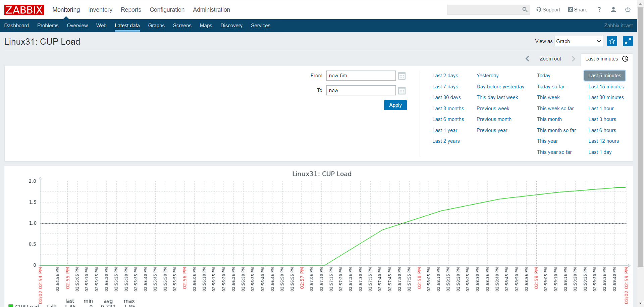Select This week so far
644x307 pixels.
coord(555,108)
